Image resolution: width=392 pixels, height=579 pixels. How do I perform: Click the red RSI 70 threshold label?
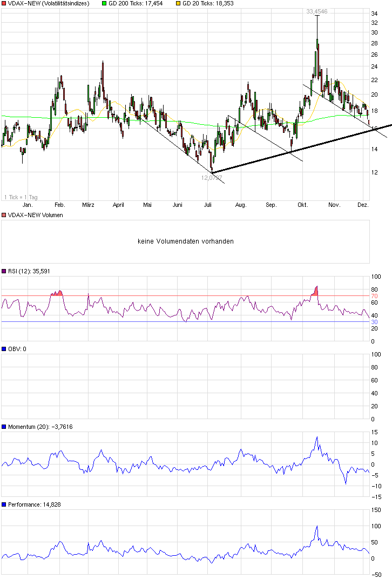[374, 296]
